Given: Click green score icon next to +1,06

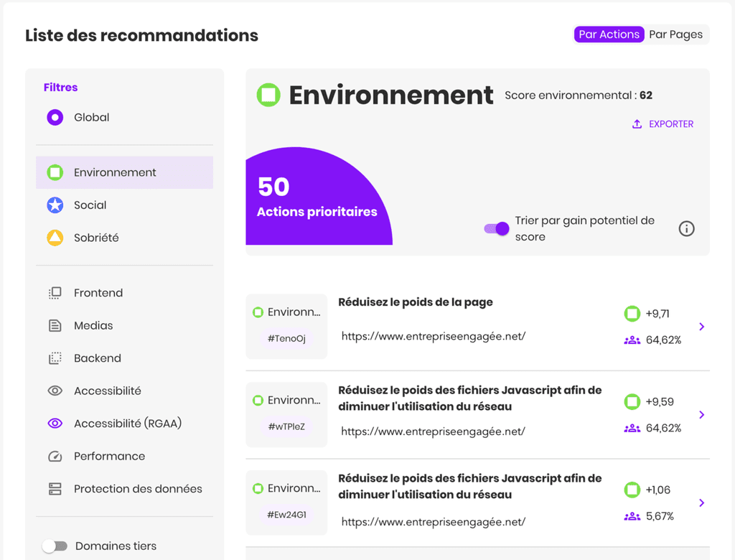Looking at the screenshot, I should point(632,490).
